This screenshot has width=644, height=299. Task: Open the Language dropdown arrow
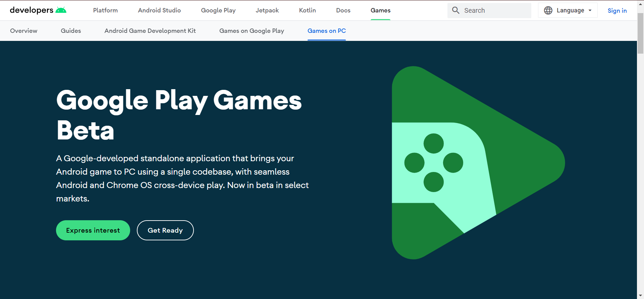590,10
